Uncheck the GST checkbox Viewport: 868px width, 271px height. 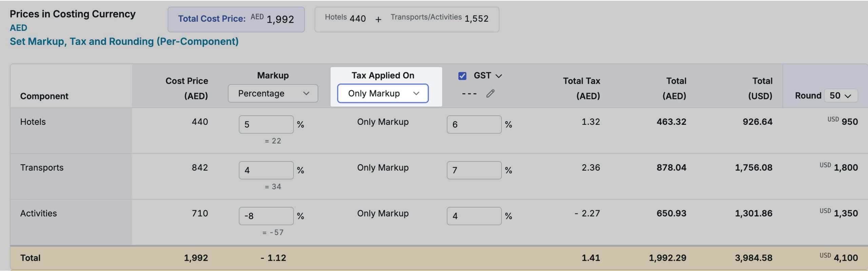(x=462, y=76)
